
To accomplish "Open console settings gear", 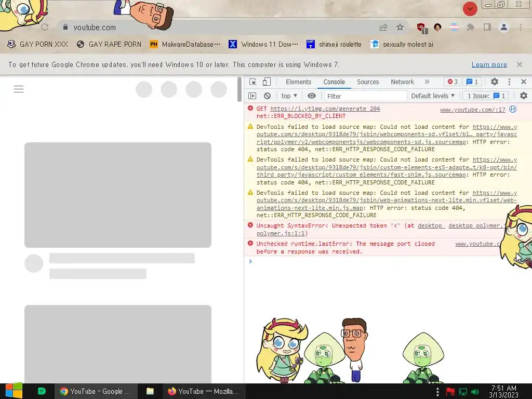I will click(x=524, y=96).
